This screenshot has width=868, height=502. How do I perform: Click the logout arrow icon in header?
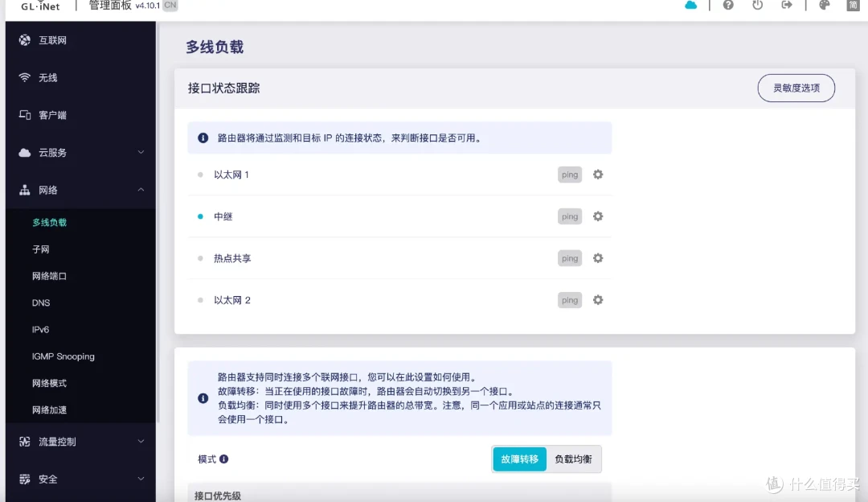787,5
